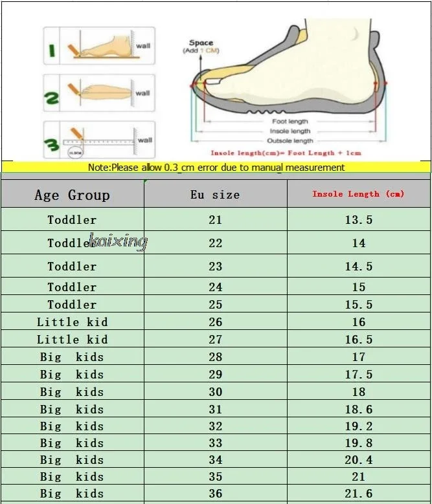Click the 20.4 insole length cell
432x504 pixels.
(359, 459)
